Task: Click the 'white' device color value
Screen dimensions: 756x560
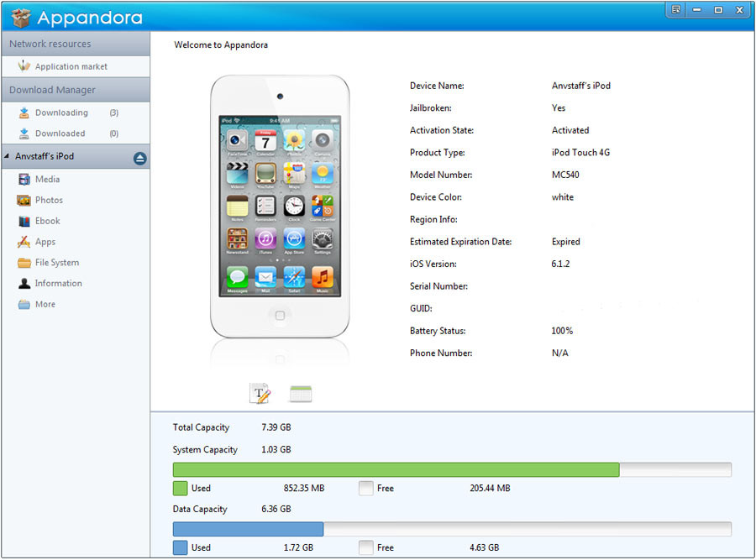Action: (x=562, y=197)
